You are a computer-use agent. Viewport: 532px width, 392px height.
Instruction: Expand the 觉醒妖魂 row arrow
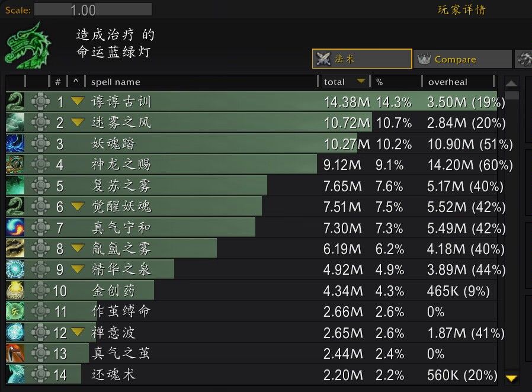click(x=78, y=206)
